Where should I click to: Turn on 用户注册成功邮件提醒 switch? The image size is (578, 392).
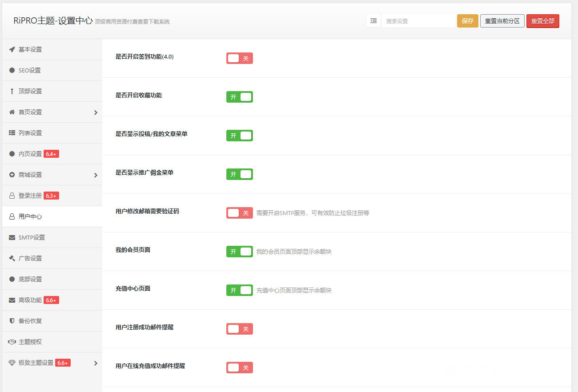pos(240,329)
